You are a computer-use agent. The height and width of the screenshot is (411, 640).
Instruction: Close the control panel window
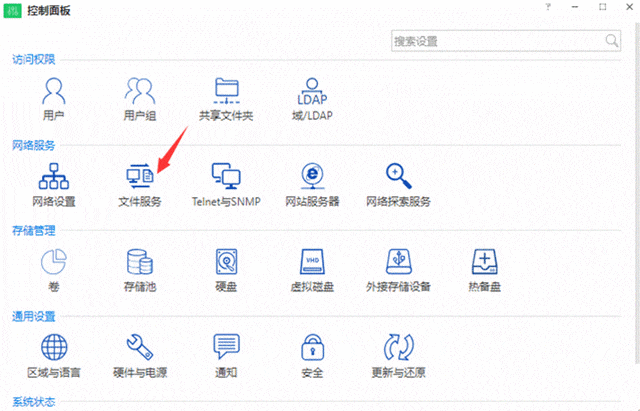click(x=630, y=7)
